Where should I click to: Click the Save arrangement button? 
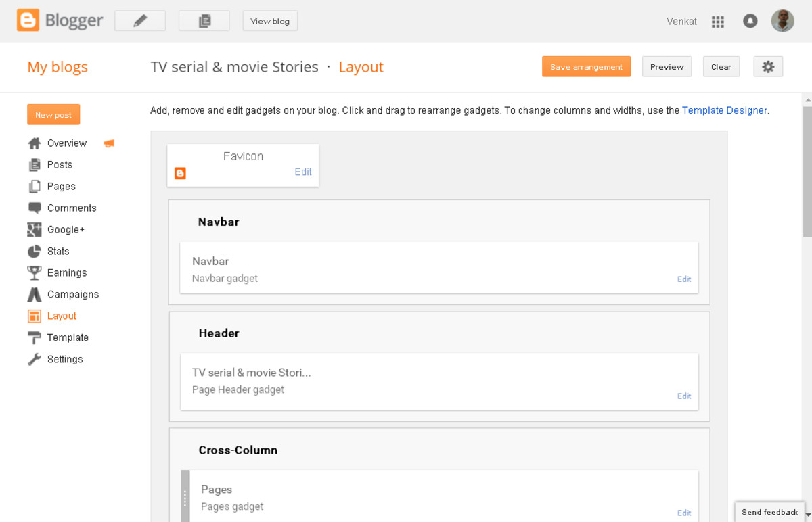pos(586,67)
